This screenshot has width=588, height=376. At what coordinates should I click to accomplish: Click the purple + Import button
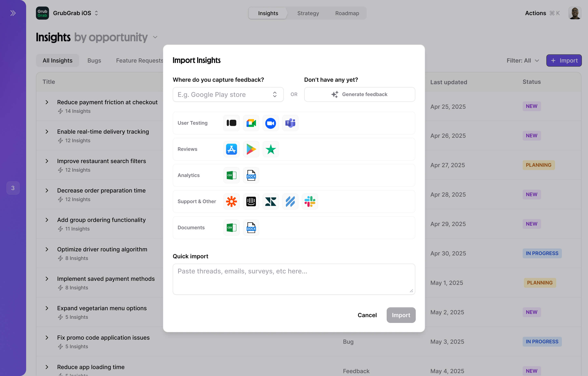point(564,60)
